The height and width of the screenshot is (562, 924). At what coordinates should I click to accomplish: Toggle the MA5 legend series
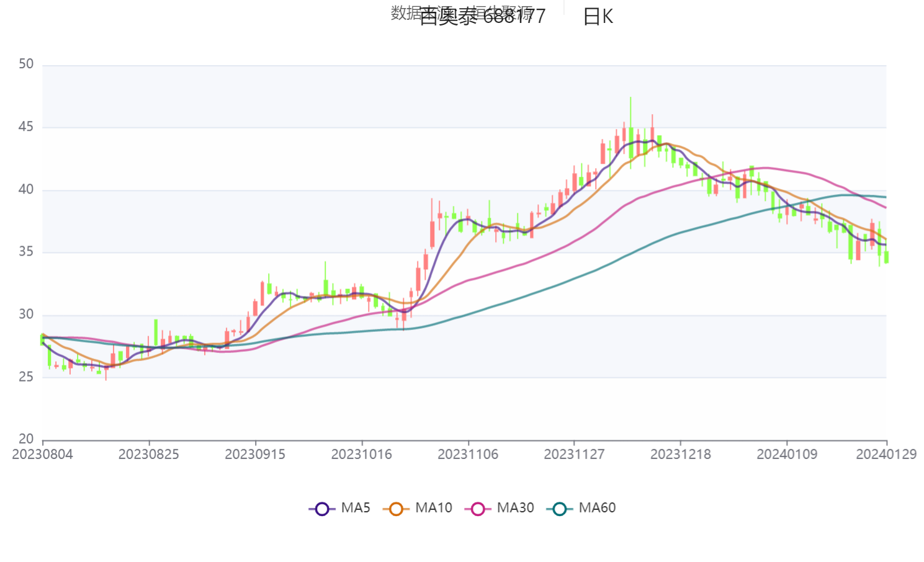[339, 508]
